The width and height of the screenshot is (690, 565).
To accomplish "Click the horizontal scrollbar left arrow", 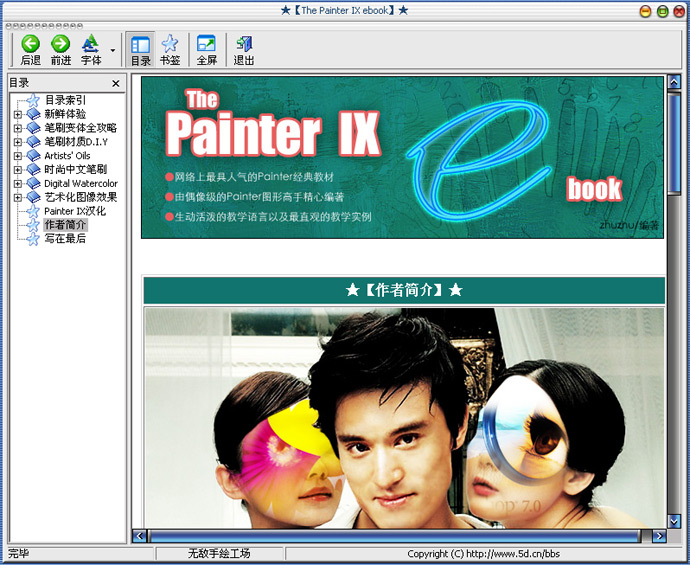I will (x=139, y=536).
